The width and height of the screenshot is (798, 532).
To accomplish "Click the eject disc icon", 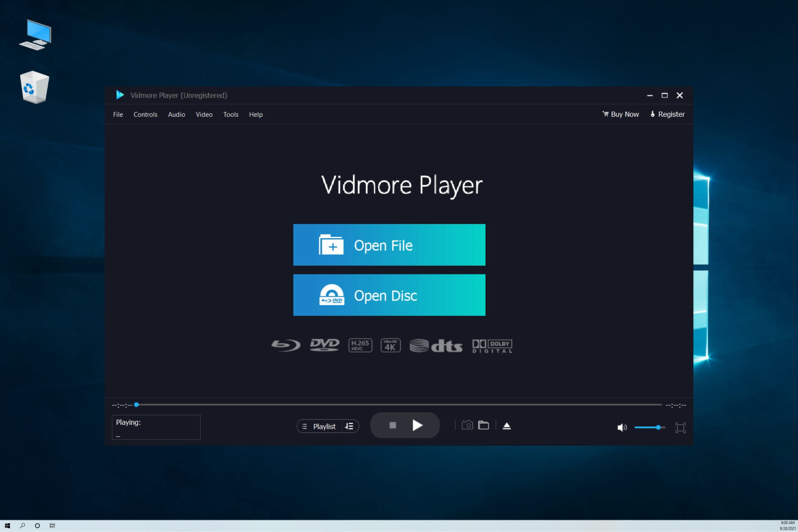I will [x=507, y=426].
